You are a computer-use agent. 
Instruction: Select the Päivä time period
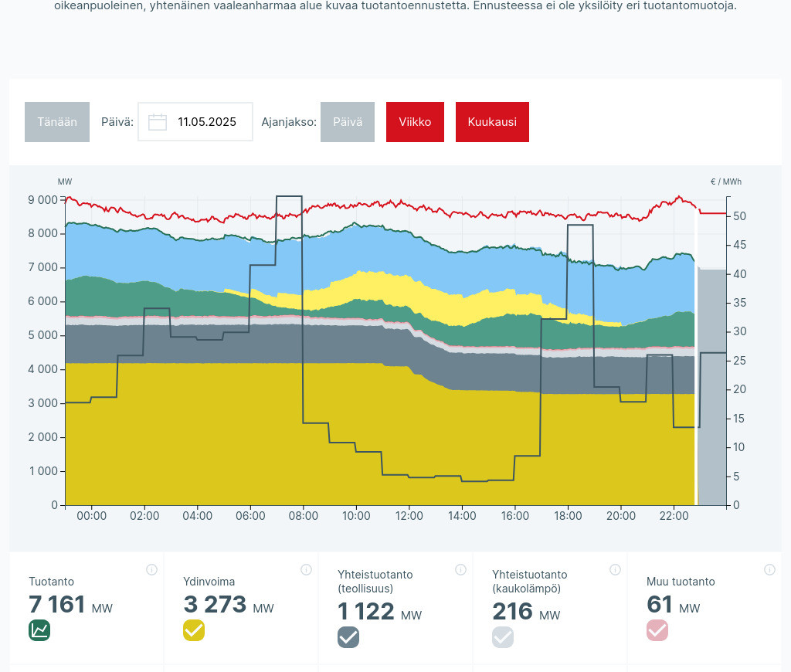click(x=348, y=122)
